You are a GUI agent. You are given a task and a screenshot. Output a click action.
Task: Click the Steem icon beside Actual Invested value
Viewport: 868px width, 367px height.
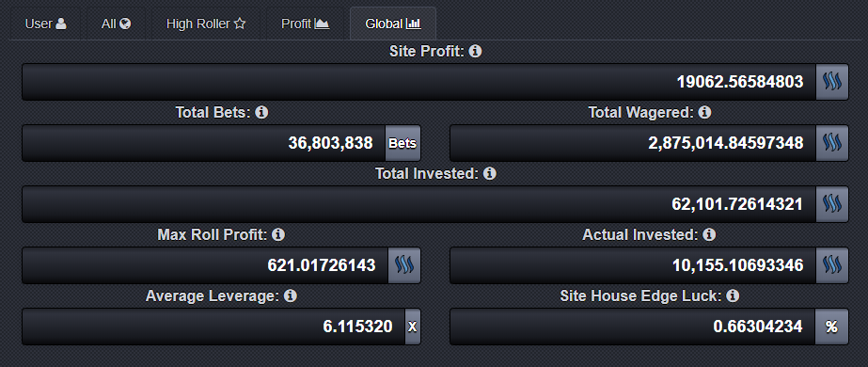coord(832,265)
